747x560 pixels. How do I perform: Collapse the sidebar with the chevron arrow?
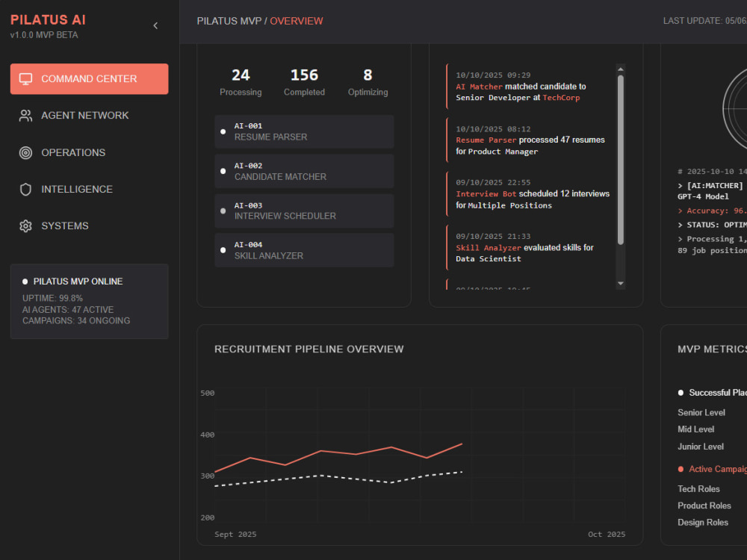tap(155, 25)
